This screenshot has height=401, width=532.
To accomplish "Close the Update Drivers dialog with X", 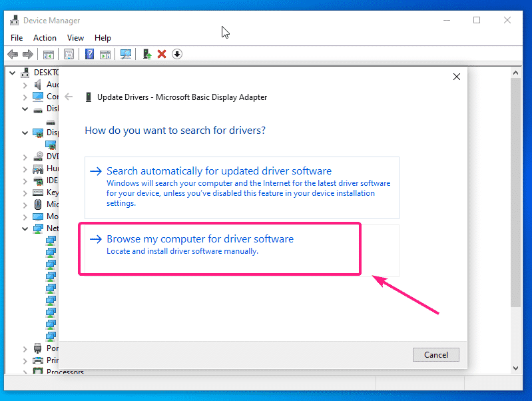I will click(457, 77).
